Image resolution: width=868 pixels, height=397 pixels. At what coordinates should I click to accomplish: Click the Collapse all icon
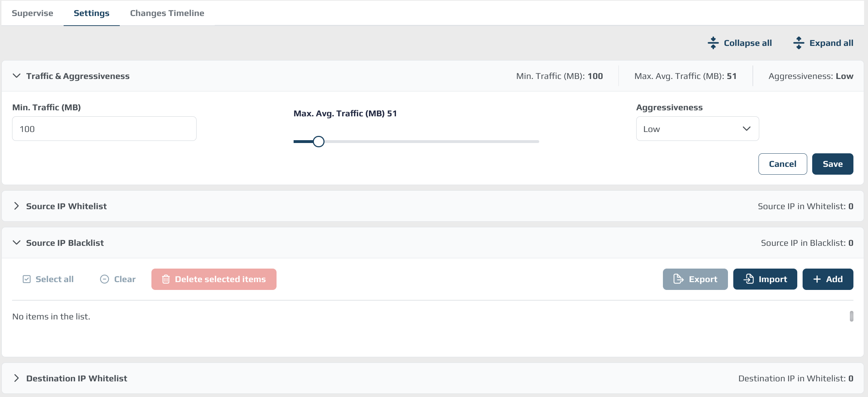click(x=713, y=43)
